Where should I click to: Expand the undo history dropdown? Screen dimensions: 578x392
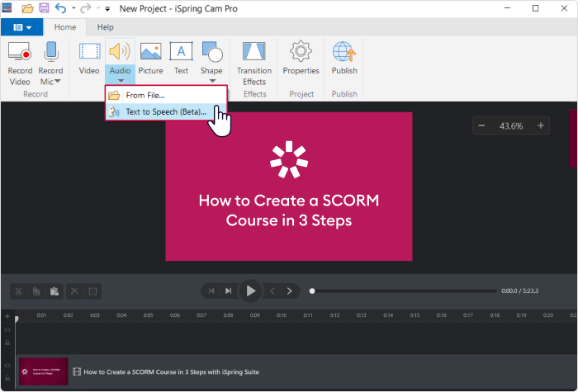pyautogui.click(x=73, y=8)
